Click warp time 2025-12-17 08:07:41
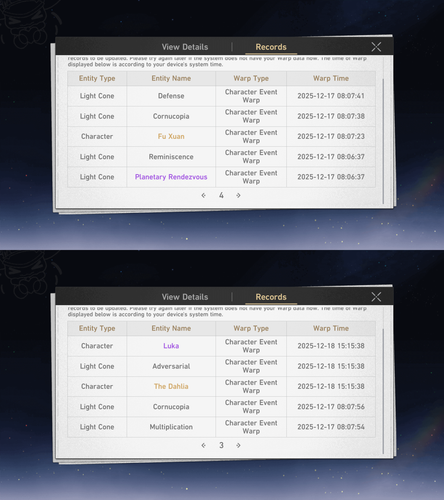Screen dimensions: 444x500 (331, 96)
